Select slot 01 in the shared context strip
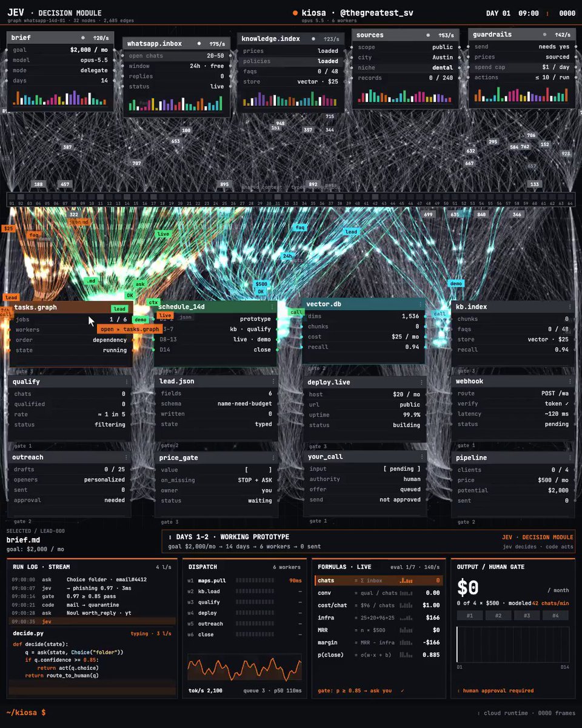 pyautogui.click(x=12, y=201)
